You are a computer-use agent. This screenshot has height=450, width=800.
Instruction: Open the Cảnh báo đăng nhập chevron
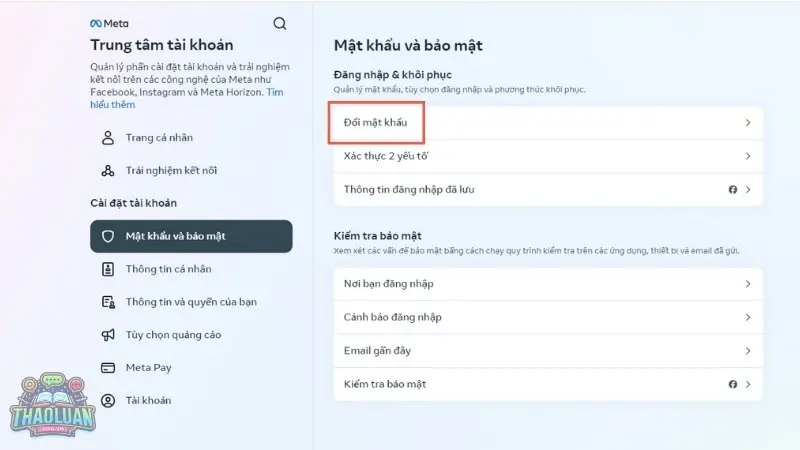(748, 317)
